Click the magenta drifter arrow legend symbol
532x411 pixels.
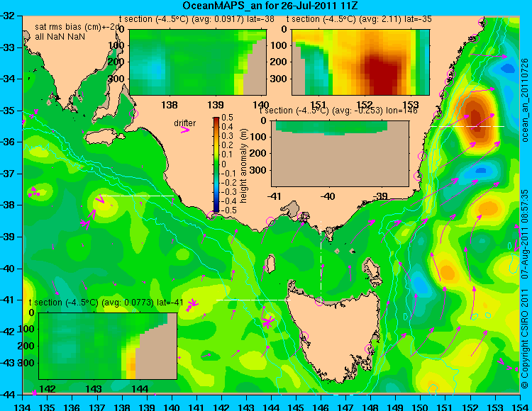(185, 130)
